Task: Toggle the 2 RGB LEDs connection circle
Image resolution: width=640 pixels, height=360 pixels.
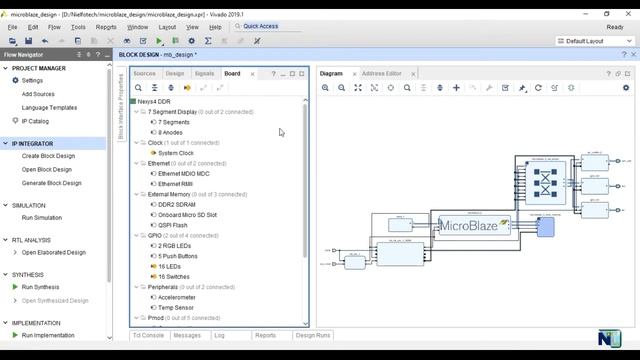Action: (153, 246)
